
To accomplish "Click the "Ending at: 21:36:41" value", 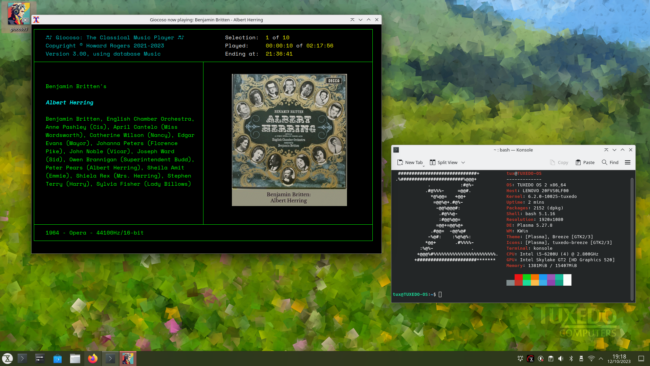I will tap(279, 54).
